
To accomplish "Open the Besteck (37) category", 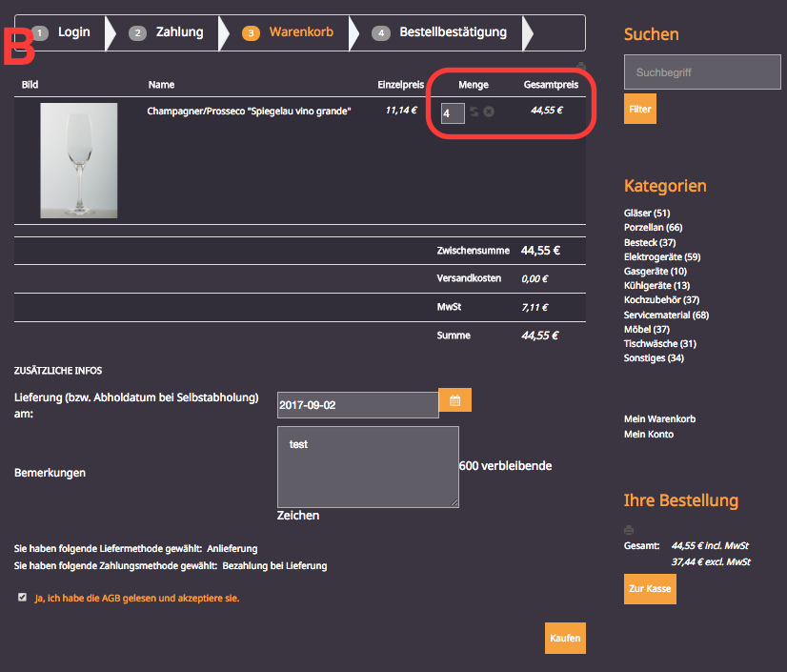I will [x=650, y=242].
